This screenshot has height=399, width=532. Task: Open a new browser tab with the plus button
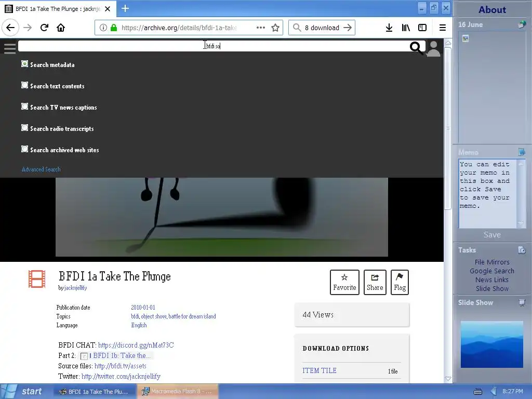[125, 8]
